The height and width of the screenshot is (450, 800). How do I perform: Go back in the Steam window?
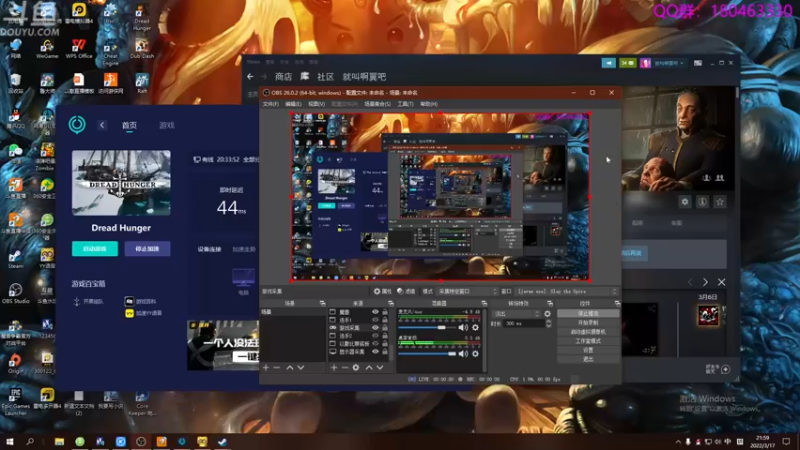[250, 77]
